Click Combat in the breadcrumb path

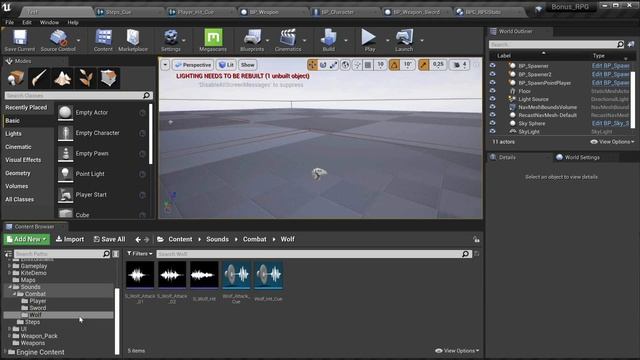255,239
